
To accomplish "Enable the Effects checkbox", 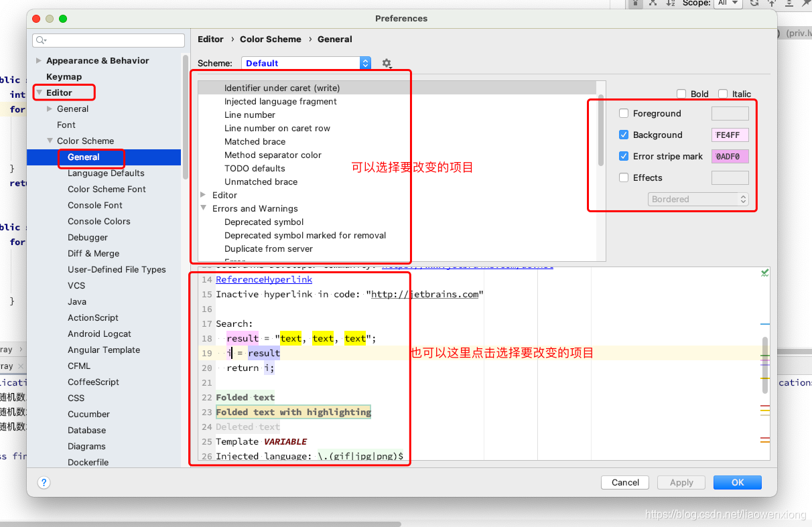I will point(624,177).
